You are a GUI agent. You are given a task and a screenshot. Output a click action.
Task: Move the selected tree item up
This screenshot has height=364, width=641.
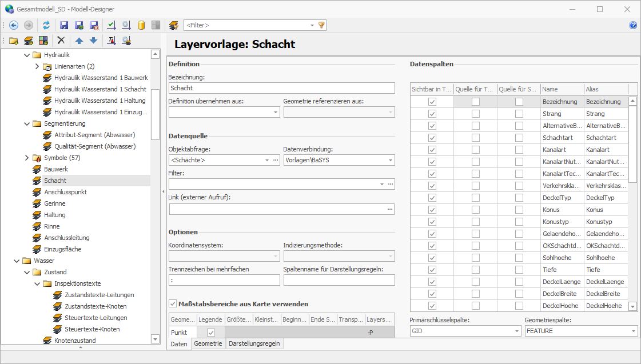[78, 40]
